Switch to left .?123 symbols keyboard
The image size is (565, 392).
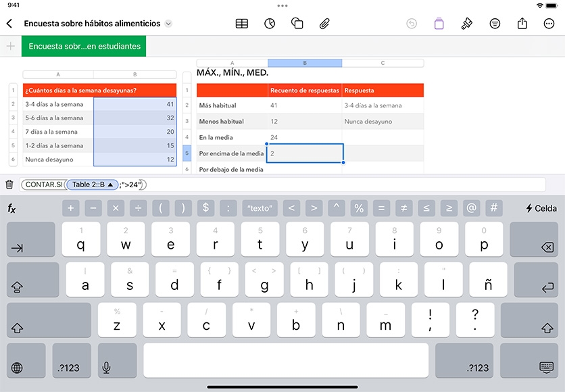72,360
